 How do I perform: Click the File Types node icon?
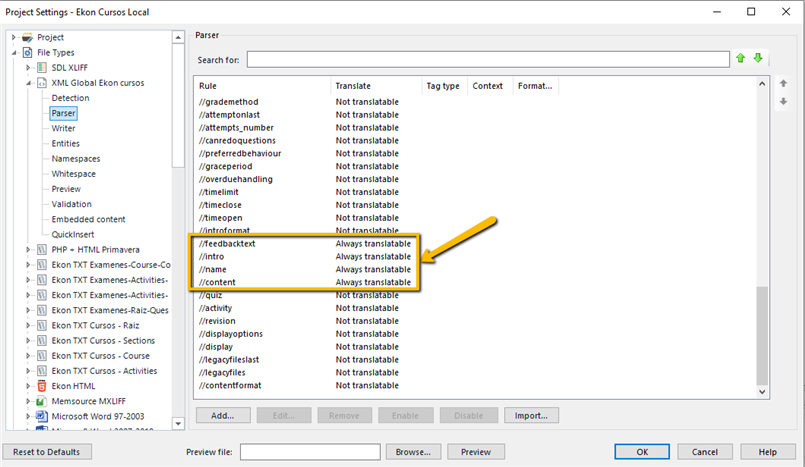27,52
